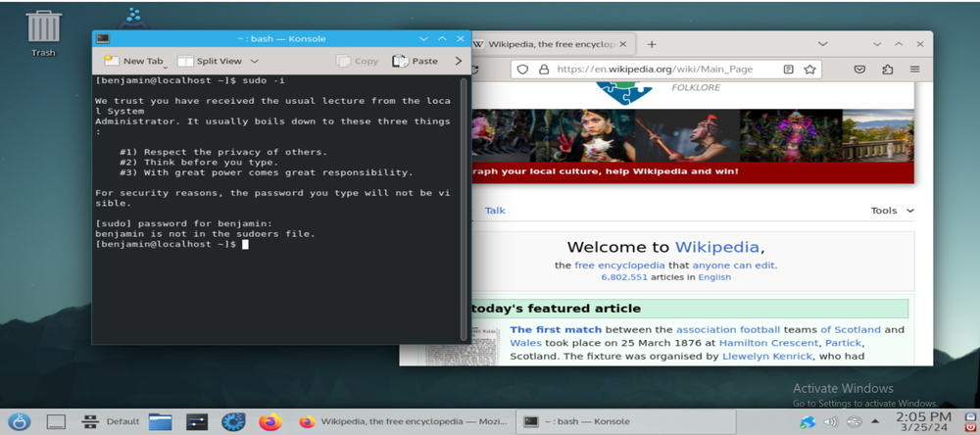Open the Partick link
980x435 pixels.
coord(844,343)
